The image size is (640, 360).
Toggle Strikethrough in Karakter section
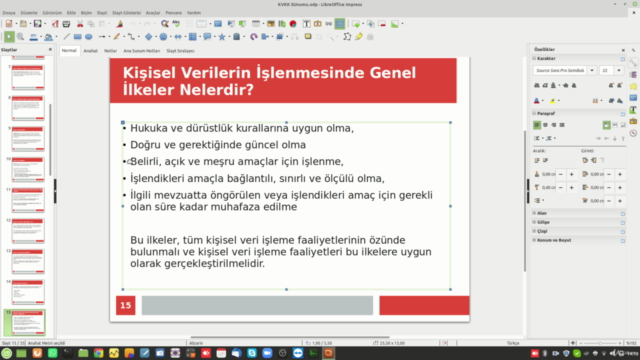click(566, 85)
